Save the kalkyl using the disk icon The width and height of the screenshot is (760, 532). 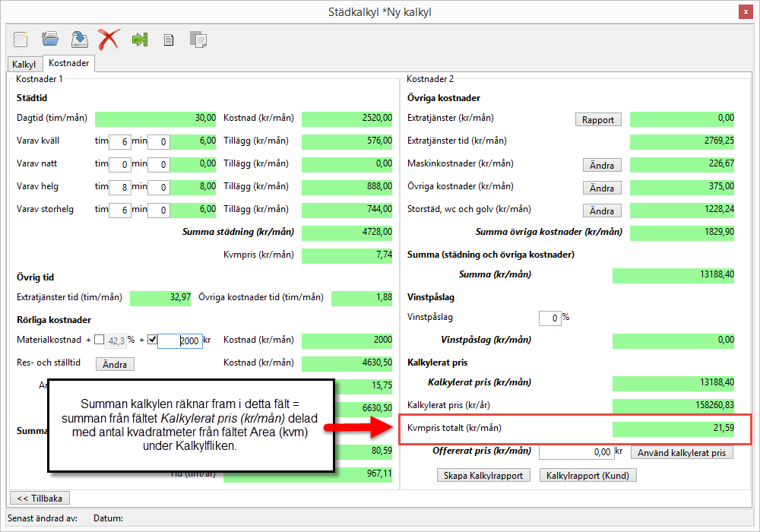point(79,39)
